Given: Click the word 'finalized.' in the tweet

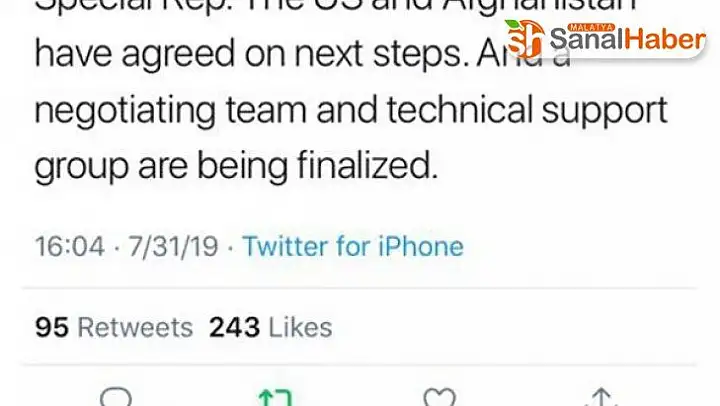Looking at the screenshot, I should point(368,164).
